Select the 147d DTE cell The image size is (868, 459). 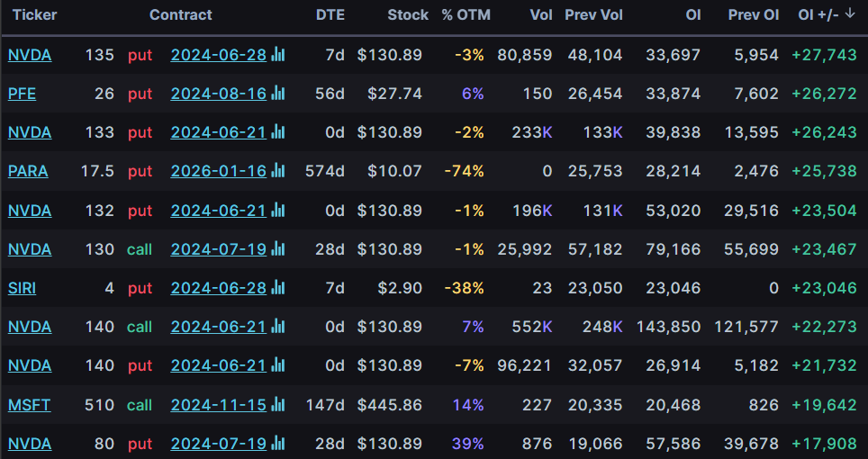326,405
